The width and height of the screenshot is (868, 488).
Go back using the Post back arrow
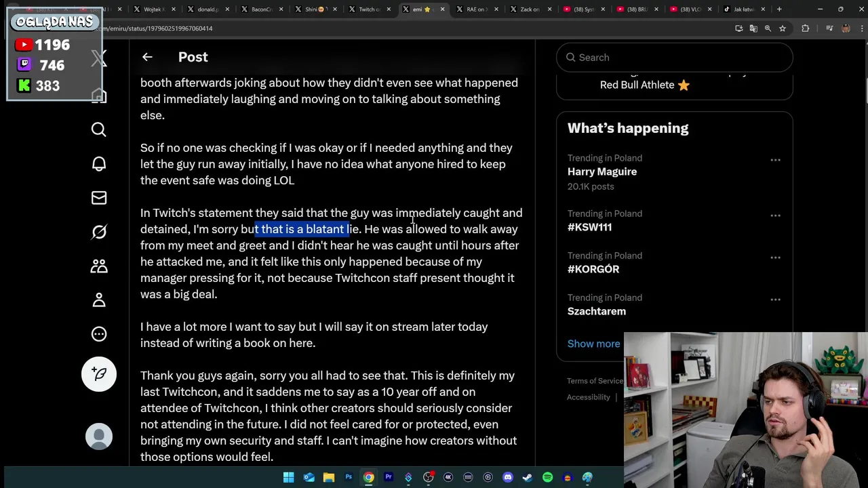(147, 57)
